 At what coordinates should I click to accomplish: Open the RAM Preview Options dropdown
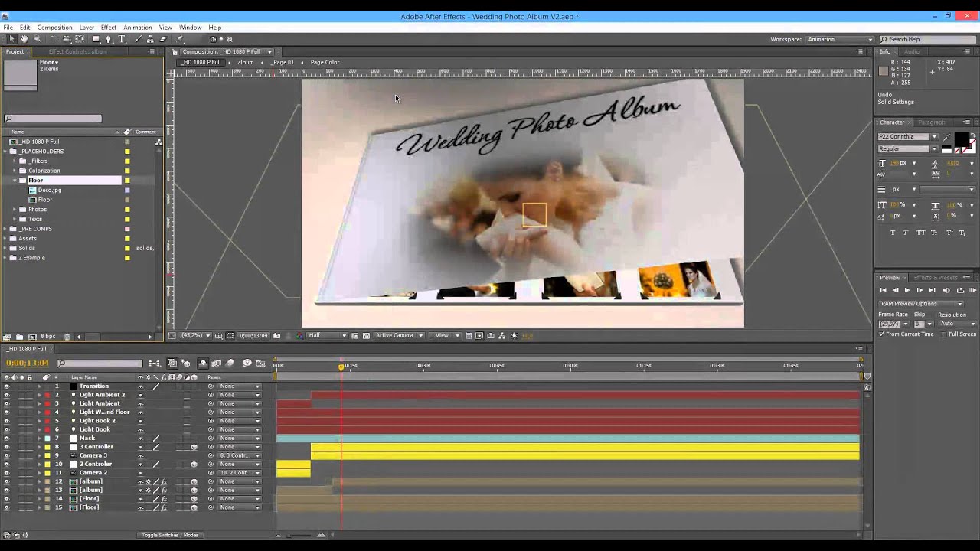click(920, 304)
